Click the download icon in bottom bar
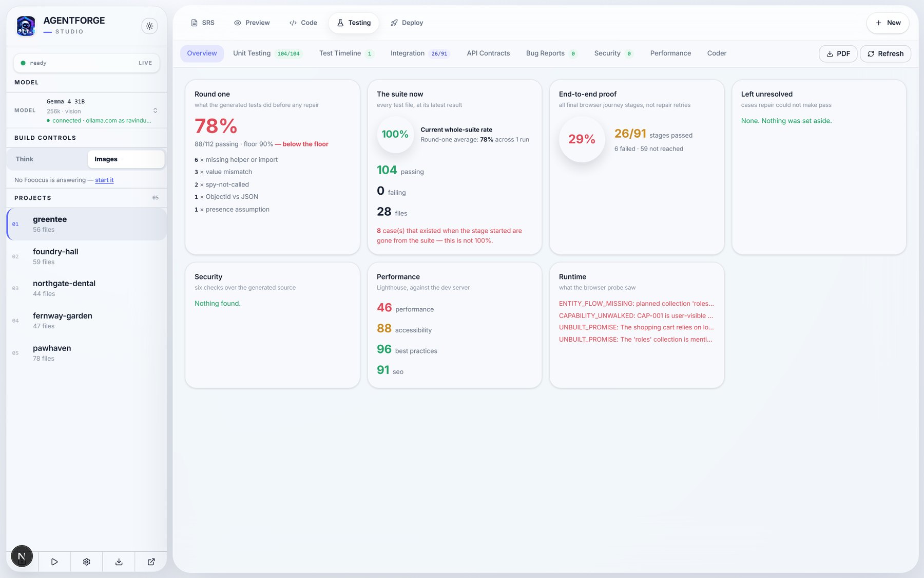This screenshot has height=578, width=924. click(119, 562)
